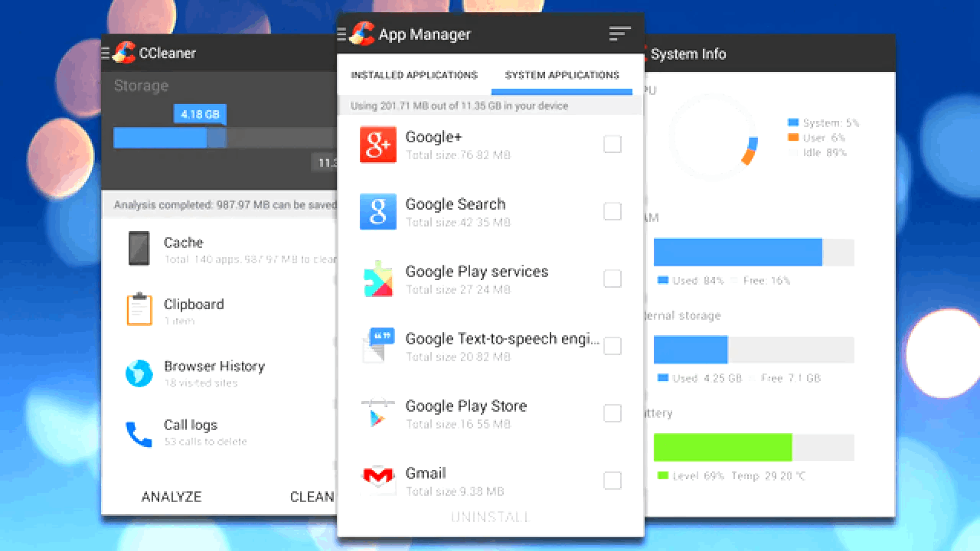This screenshot has width=980, height=551.
Task: Click the RAM usage bar in System Info
Action: (x=754, y=252)
